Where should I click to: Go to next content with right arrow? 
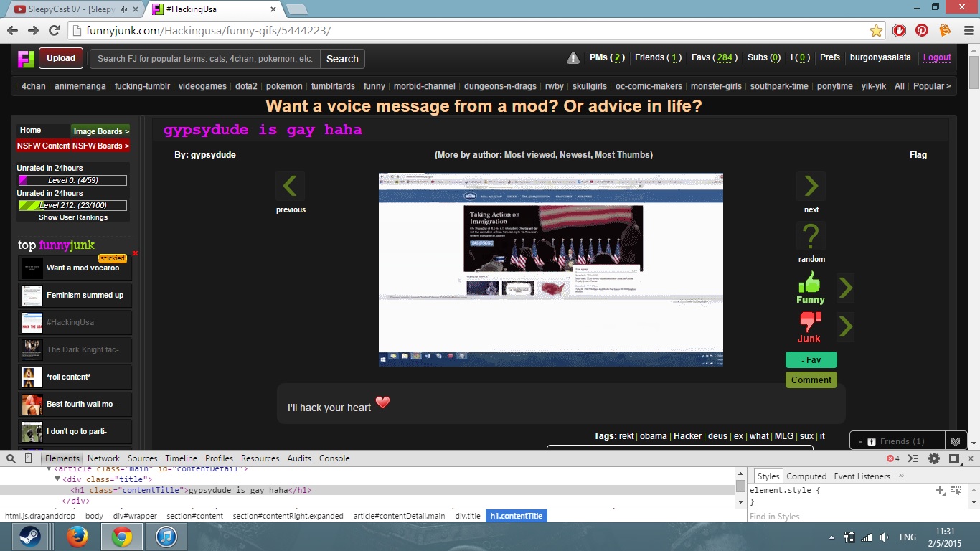pyautogui.click(x=811, y=186)
